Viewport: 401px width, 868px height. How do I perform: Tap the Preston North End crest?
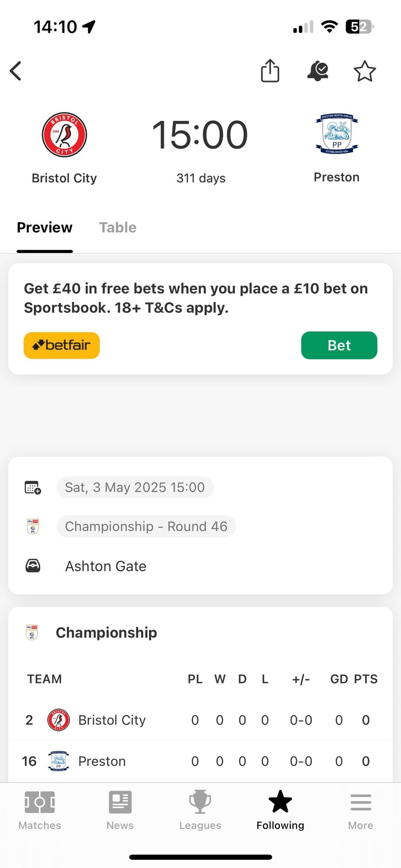[x=336, y=134]
